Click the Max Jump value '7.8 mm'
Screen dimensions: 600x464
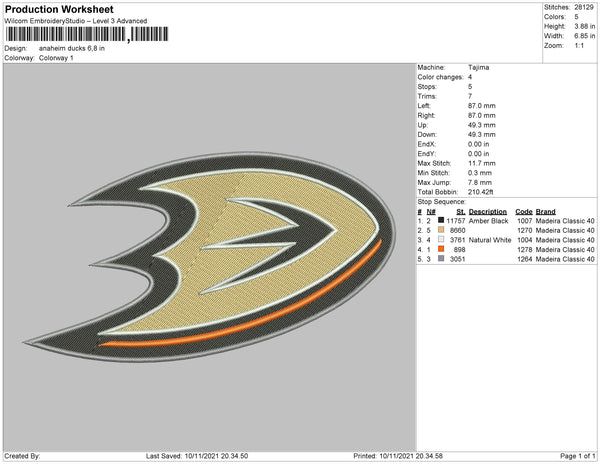(479, 182)
